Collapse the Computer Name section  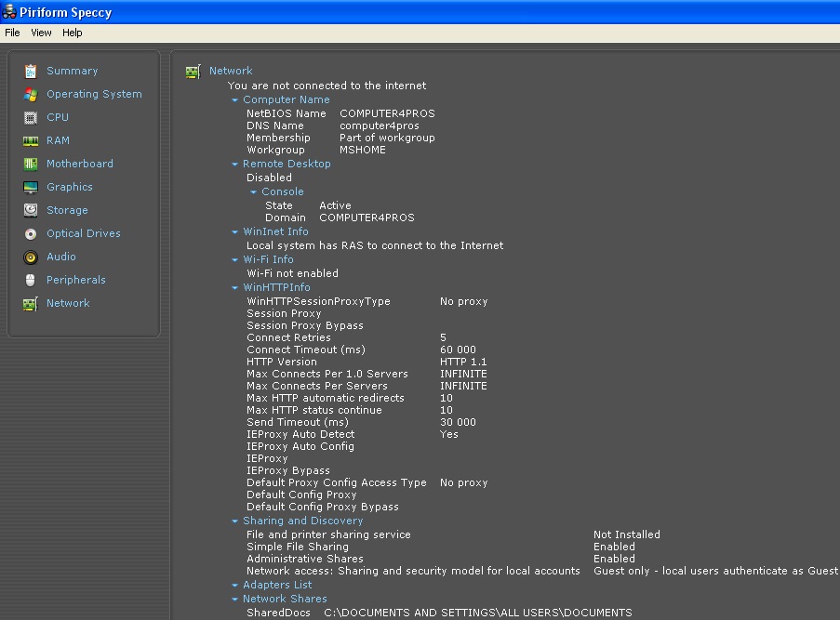tap(234, 100)
